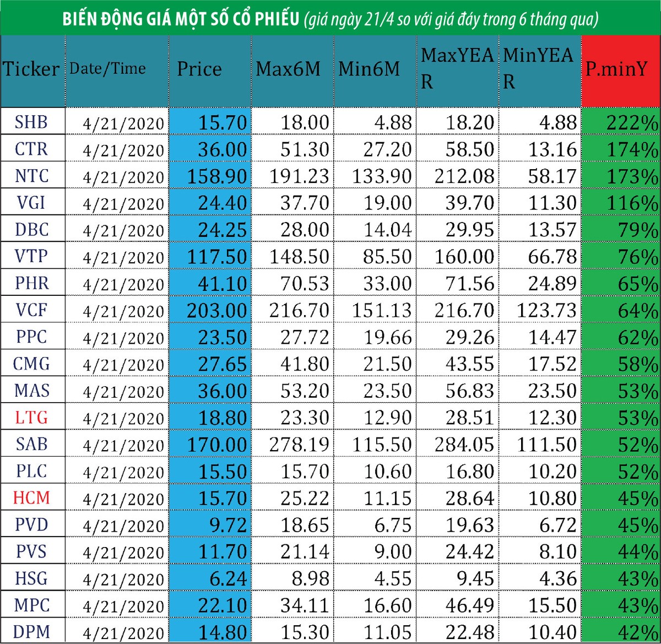
Task: Click the red LTG ticker
Action: tap(31, 418)
